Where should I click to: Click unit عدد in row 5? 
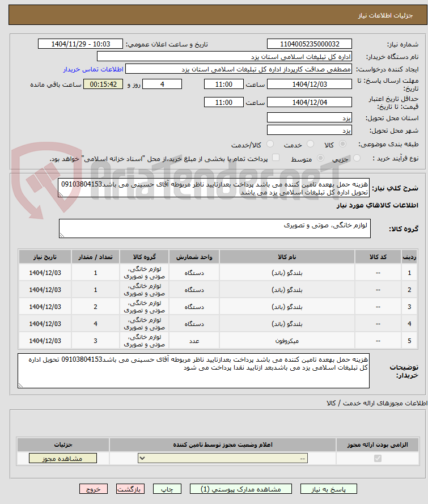click(194, 341)
